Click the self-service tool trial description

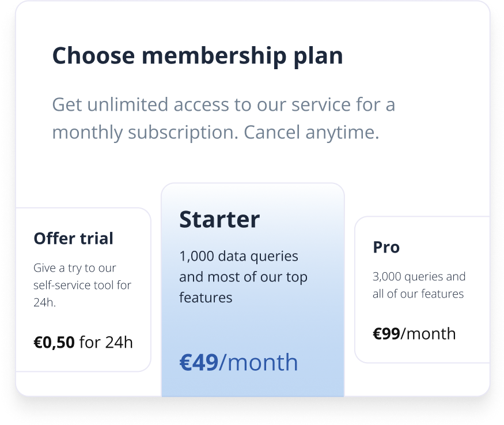(x=82, y=285)
